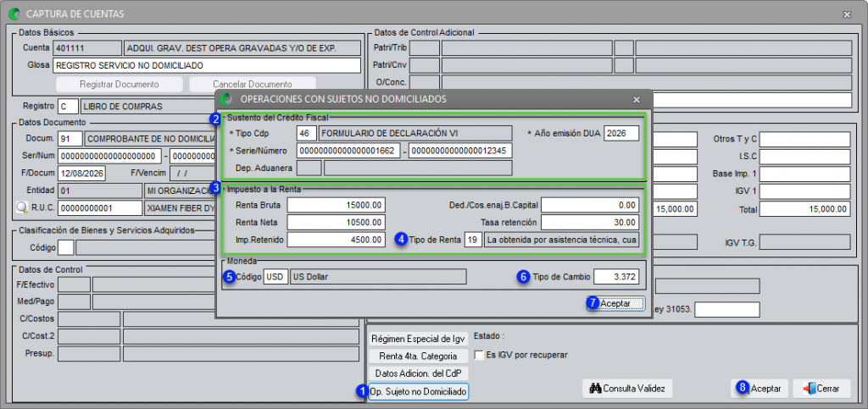The width and height of the screenshot is (868, 409).
Task: Click the C/Costos code field
Action: coord(89,319)
